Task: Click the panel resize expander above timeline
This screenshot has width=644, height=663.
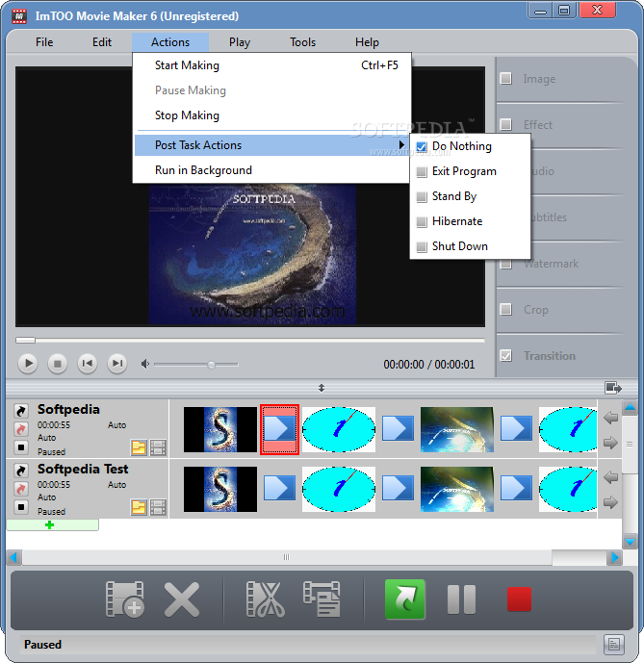Action: pos(322,388)
